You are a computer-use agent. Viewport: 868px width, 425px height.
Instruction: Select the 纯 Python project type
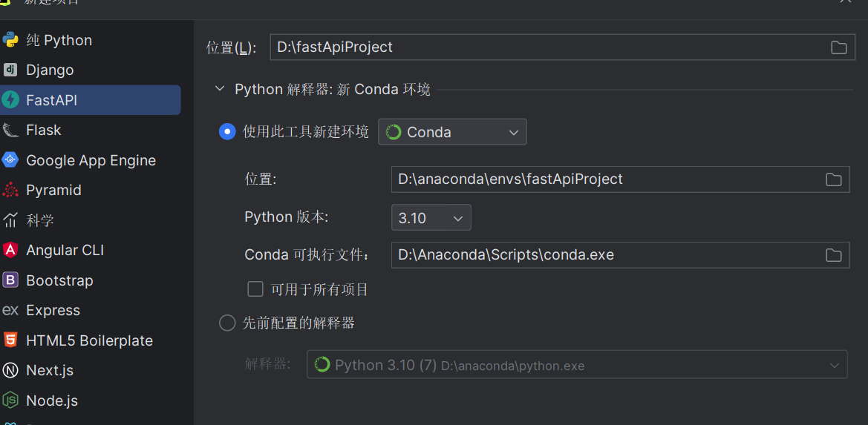click(91, 40)
